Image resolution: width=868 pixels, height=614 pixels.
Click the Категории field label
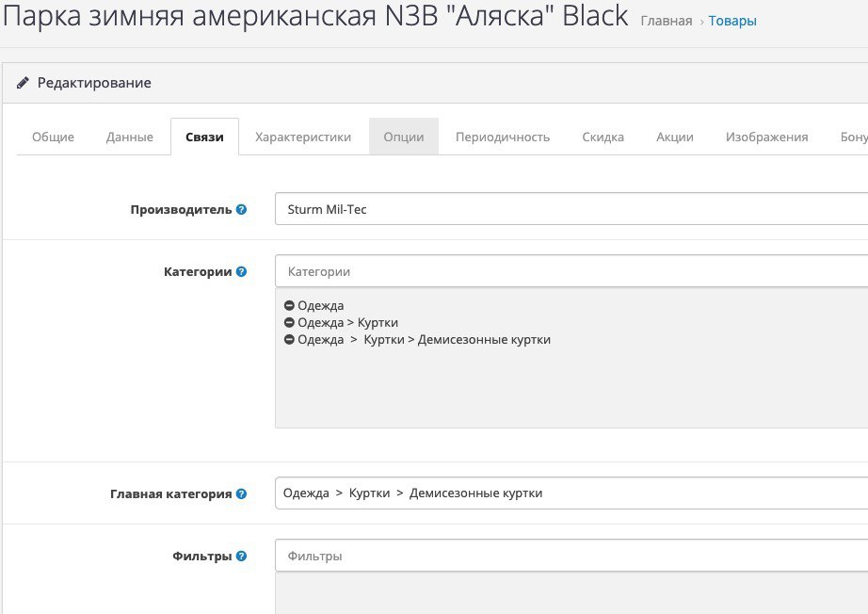pyautogui.click(x=198, y=272)
